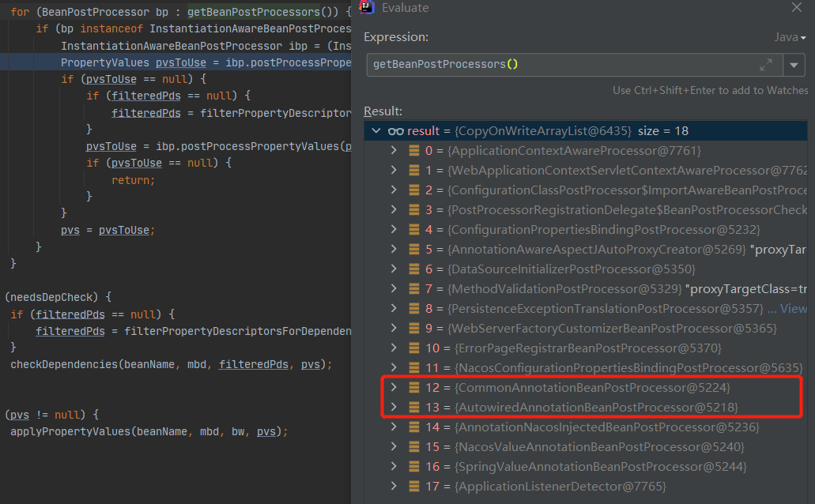Click field icon of item 4
The height and width of the screenshot is (504, 815).
[413, 230]
